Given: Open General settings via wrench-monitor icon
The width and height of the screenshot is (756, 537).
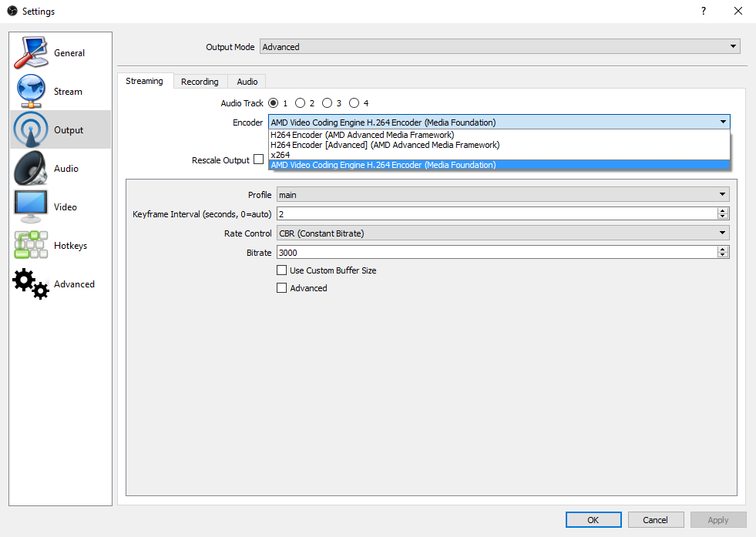Looking at the screenshot, I should pyautogui.click(x=31, y=52).
